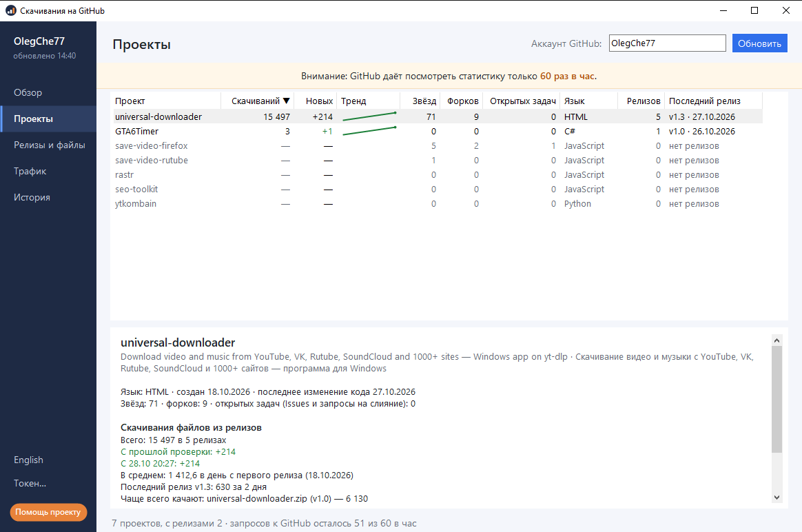Sort by the Звёзд column header

click(420, 101)
